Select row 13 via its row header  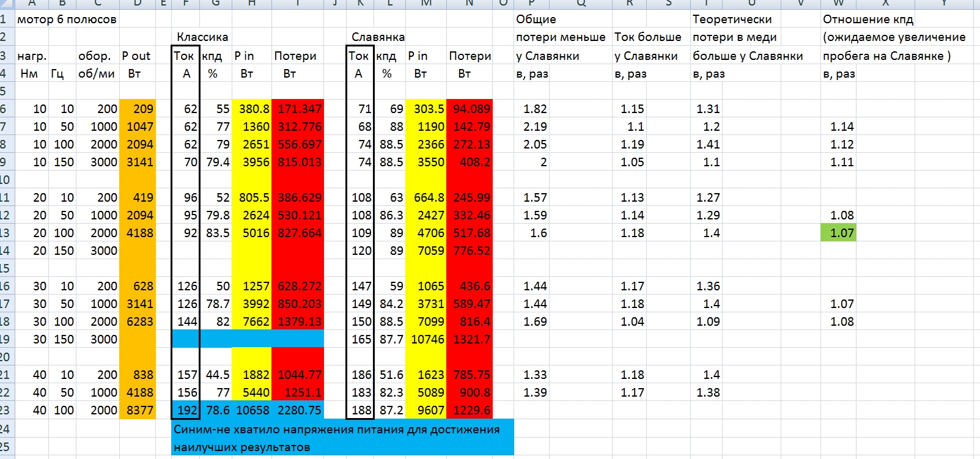pyautogui.click(x=5, y=233)
